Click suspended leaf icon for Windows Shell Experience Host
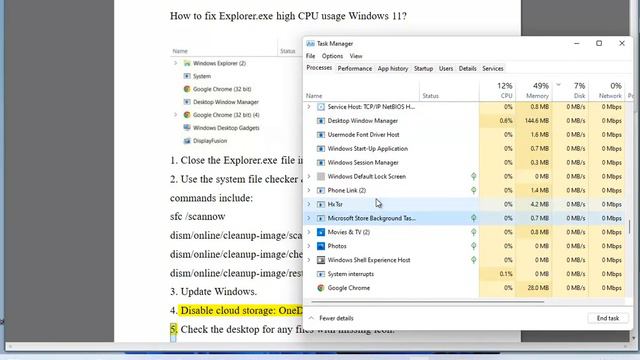 click(473, 260)
